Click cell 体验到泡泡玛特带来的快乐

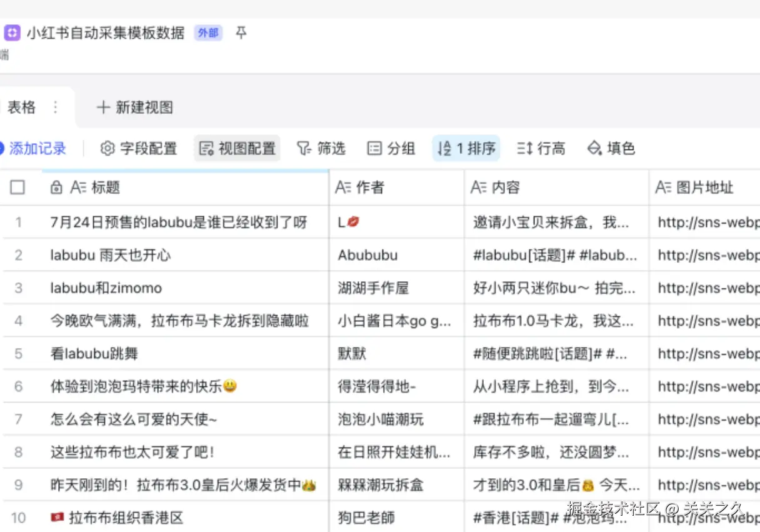185,386
